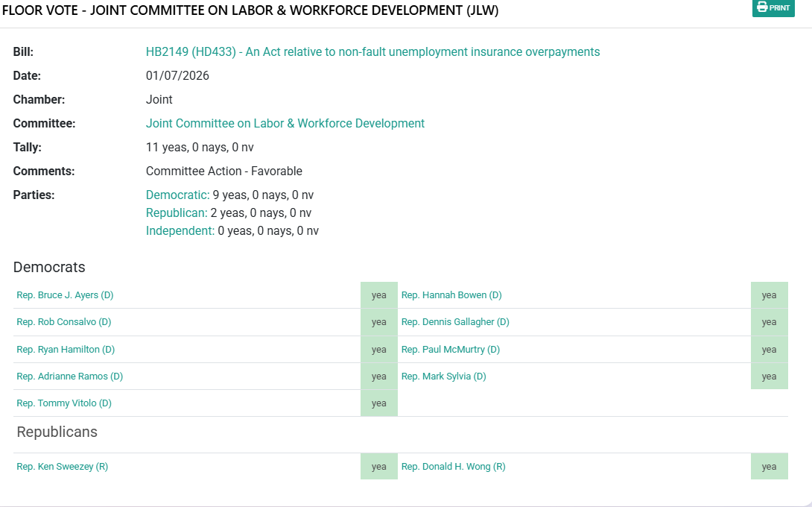This screenshot has width=812, height=507.
Task: Open Rep. Tommy Vitolo profile
Action: pos(64,403)
